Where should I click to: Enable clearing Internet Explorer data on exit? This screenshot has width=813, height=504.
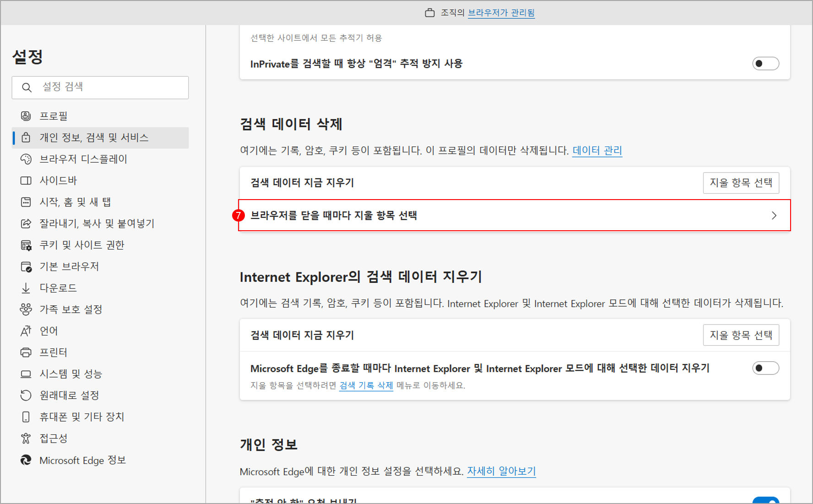point(765,368)
